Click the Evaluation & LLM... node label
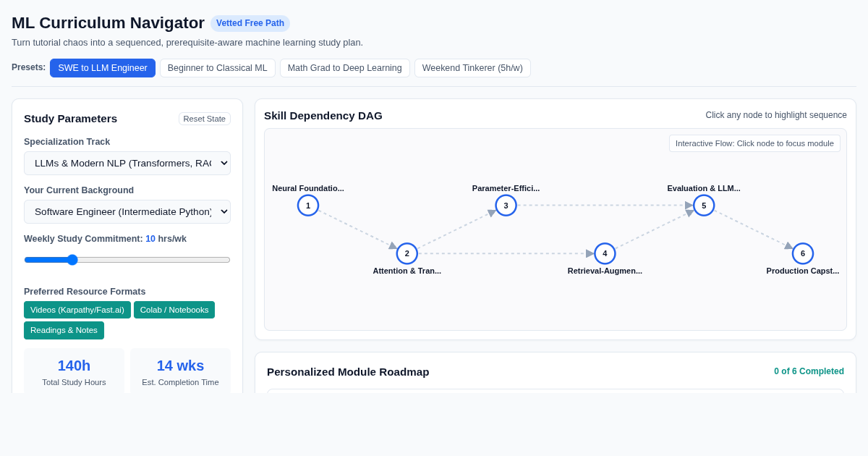 coord(704,188)
